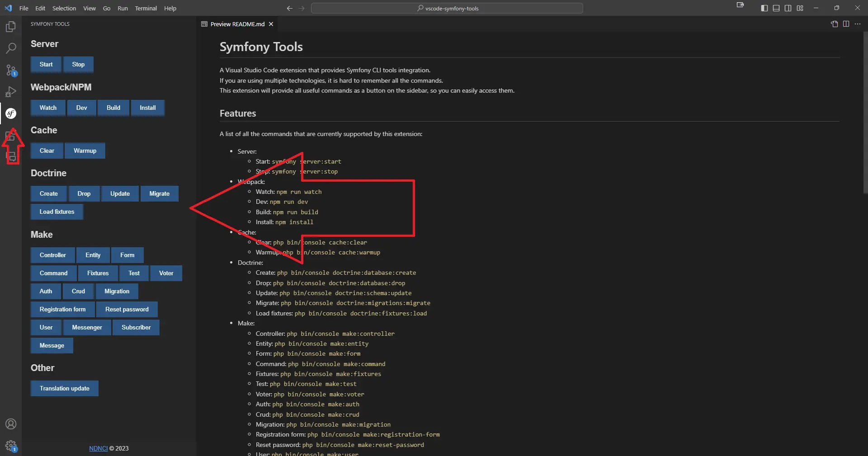Click the vscode-symfony-tools command center search box
The width and height of the screenshot is (868, 456).
click(447, 8)
